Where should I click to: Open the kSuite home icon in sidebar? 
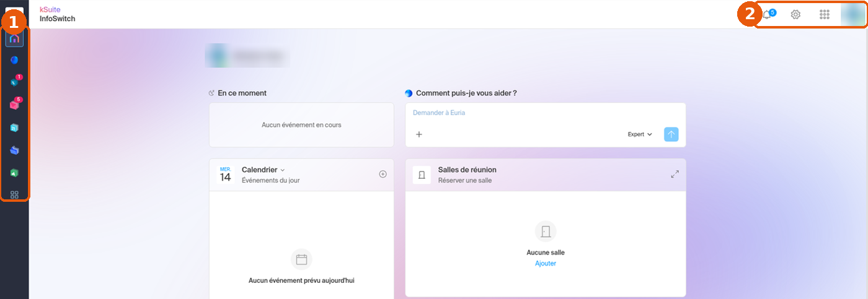point(15,38)
